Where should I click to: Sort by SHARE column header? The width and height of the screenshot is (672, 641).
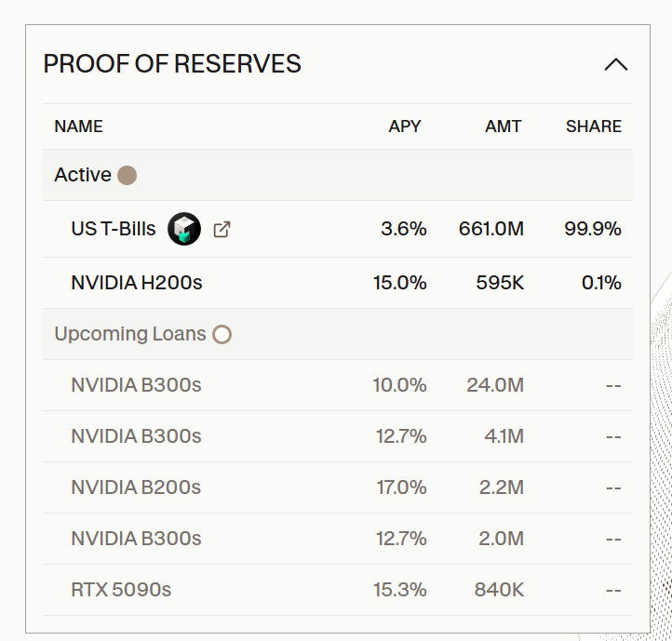pyautogui.click(x=593, y=127)
